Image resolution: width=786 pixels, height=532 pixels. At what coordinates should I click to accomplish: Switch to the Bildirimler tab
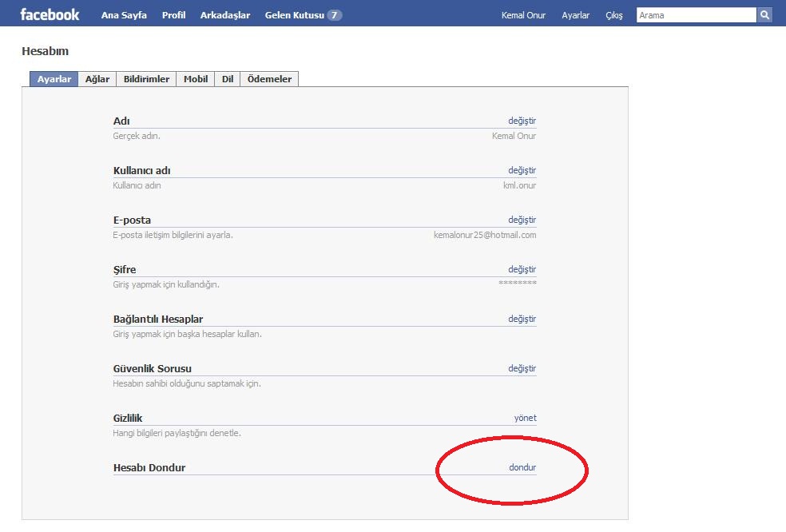(x=146, y=79)
